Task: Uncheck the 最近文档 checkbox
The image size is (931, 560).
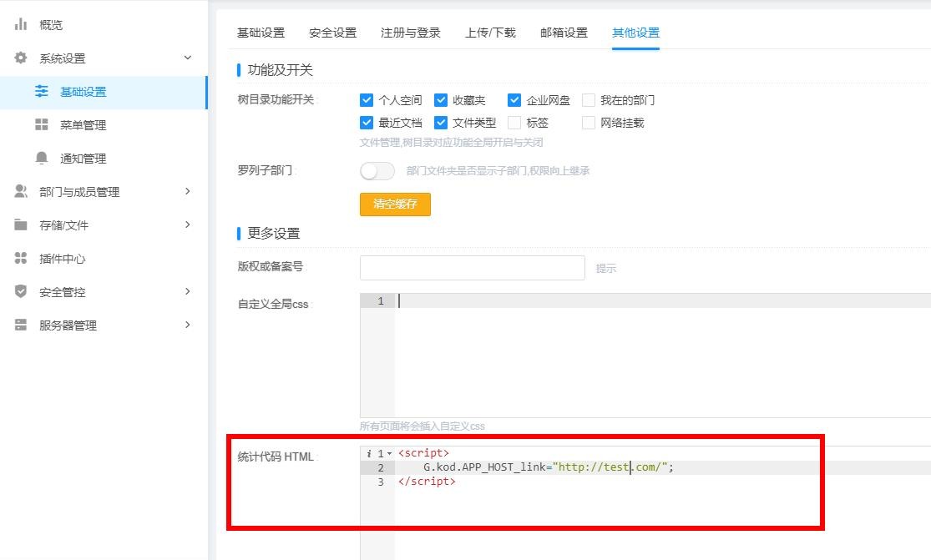Action: [367, 122]
